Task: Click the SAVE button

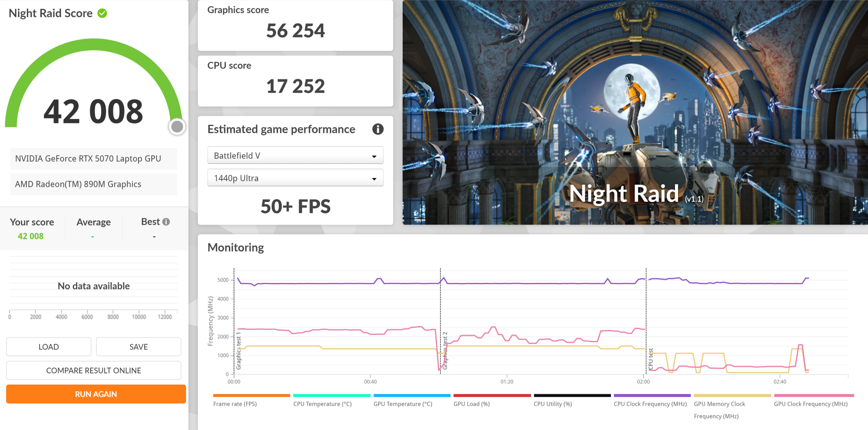Action: 138,347
